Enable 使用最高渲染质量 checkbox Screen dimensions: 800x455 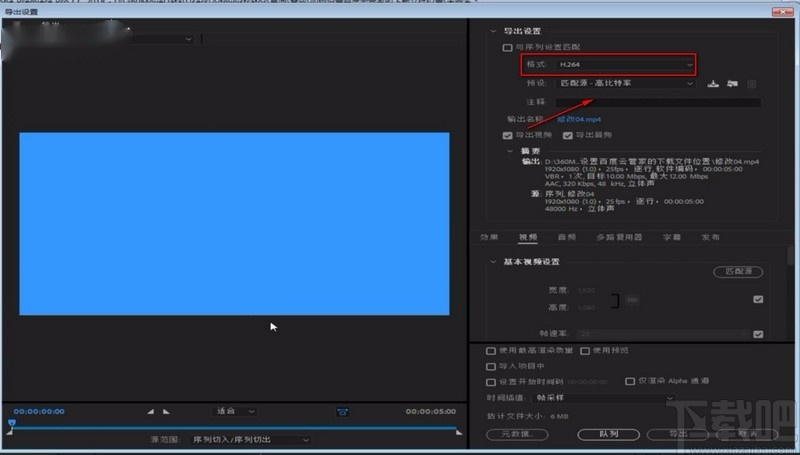pos(491,351)
